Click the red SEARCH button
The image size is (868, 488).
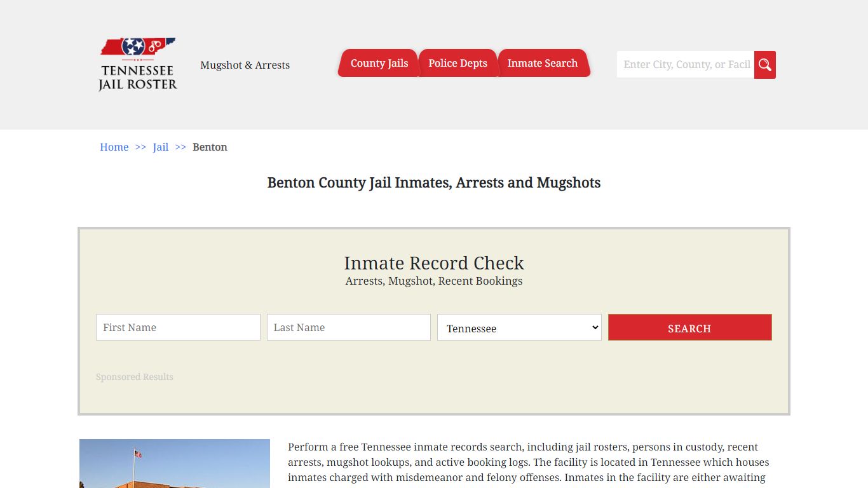tap(690, 327)
